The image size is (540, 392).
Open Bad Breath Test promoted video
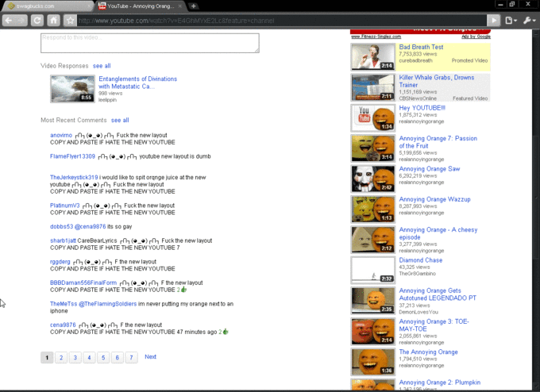pos(421,47)
